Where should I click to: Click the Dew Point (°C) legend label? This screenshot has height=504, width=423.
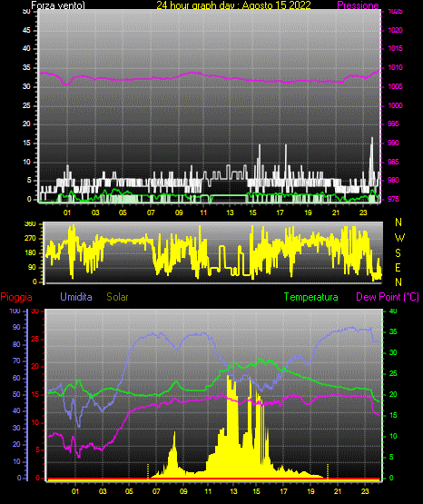(388, 297)
